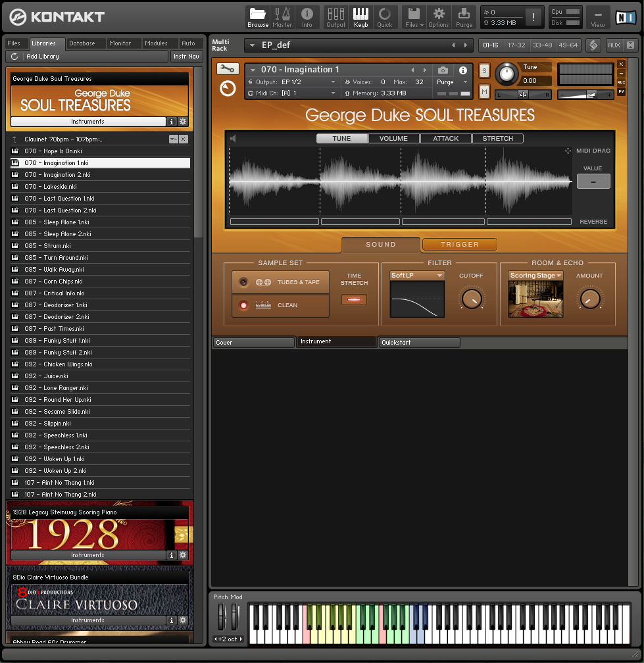Open the Master editor metronome icon
Viewport: 644px width, 663px height.
click(282, 17)
